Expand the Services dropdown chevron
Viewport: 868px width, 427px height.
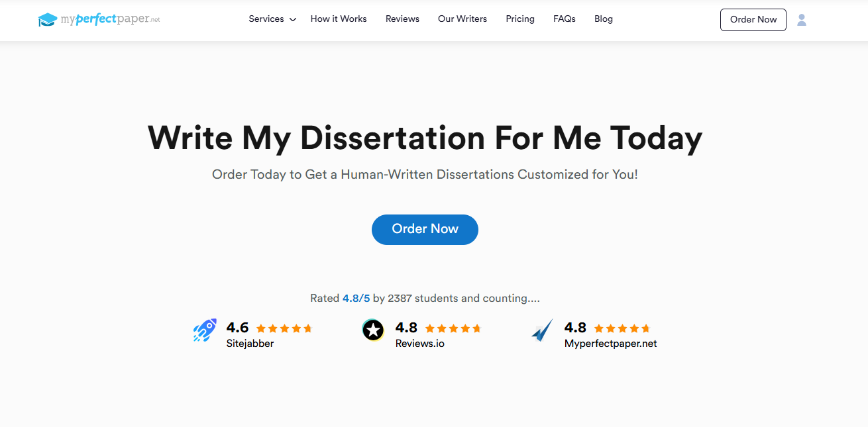pyautogui.click(x=293, y=20)
